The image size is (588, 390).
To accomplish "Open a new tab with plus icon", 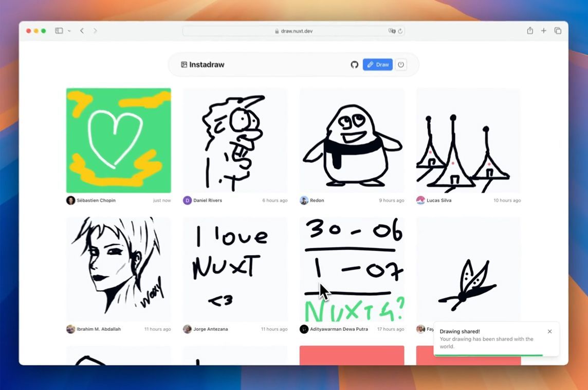I will coord(544,31).
